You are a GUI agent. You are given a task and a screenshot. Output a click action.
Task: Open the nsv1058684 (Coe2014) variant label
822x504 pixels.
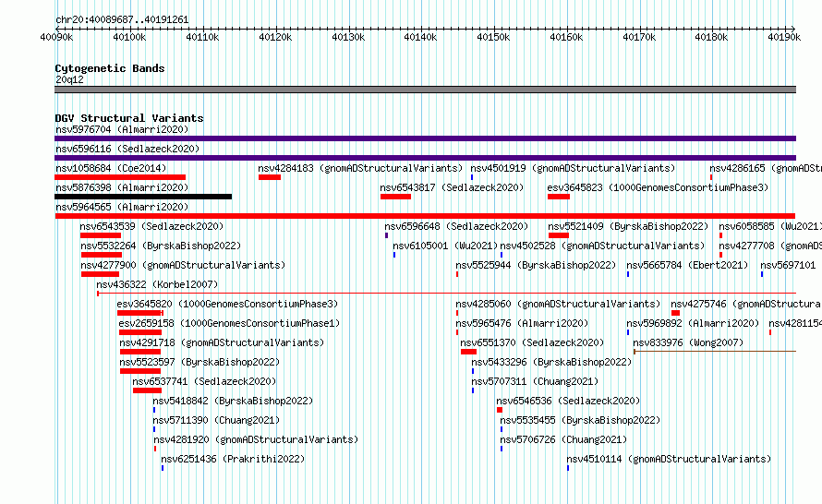pyautogui.click(x=111, y=168)
